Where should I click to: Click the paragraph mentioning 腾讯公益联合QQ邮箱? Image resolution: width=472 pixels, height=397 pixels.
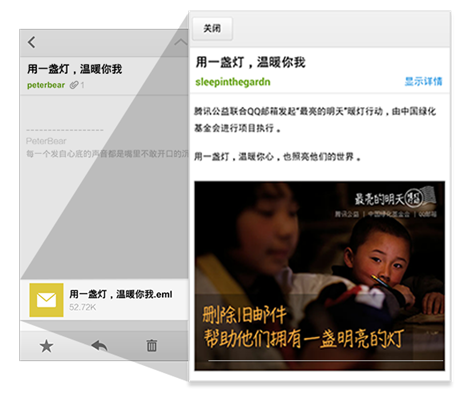pos(315,119)
